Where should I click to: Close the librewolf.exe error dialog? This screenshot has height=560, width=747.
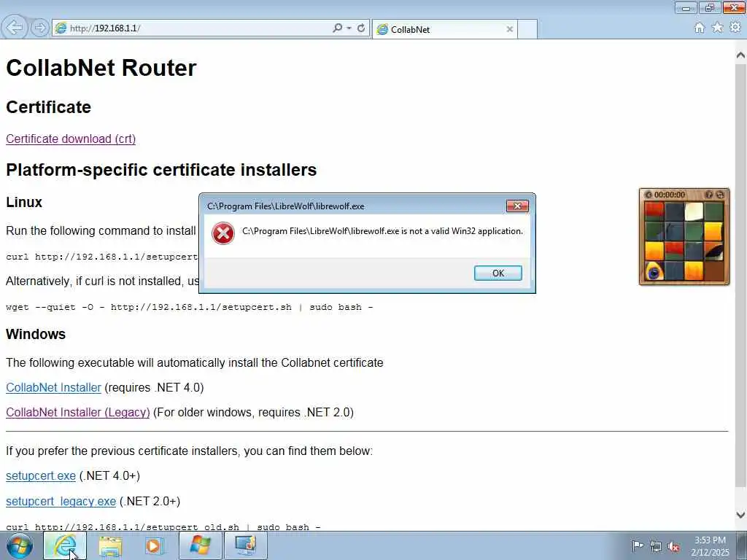517,206
